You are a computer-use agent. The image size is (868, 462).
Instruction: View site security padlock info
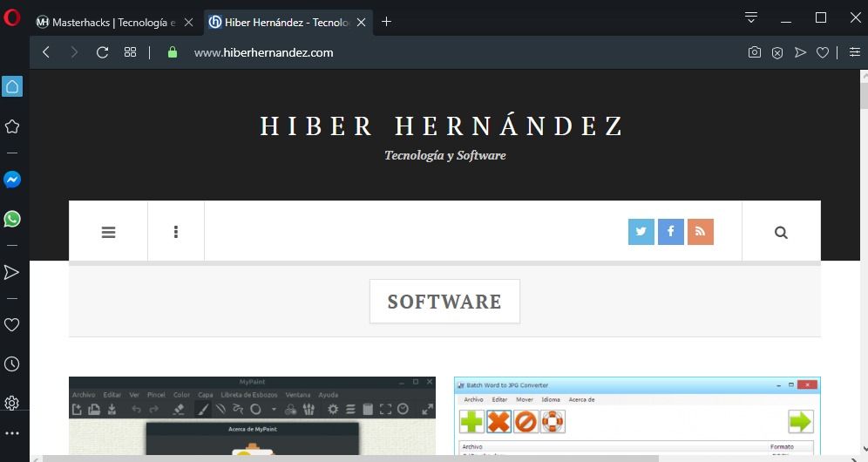[x=173, y=52]
